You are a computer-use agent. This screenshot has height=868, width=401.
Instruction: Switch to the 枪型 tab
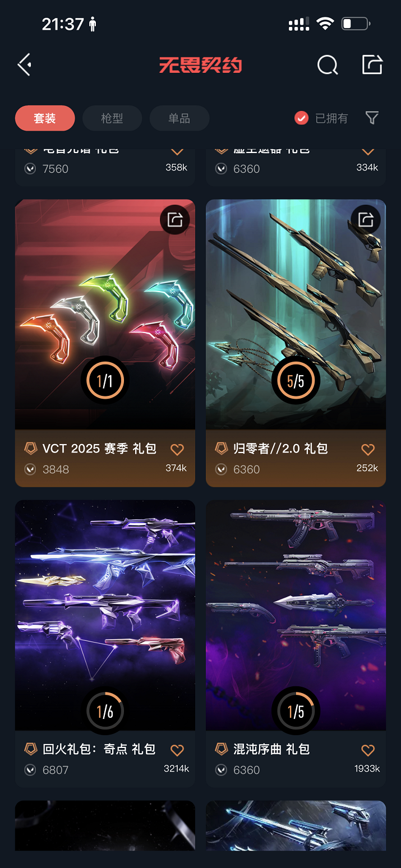(x=112, y=118)
